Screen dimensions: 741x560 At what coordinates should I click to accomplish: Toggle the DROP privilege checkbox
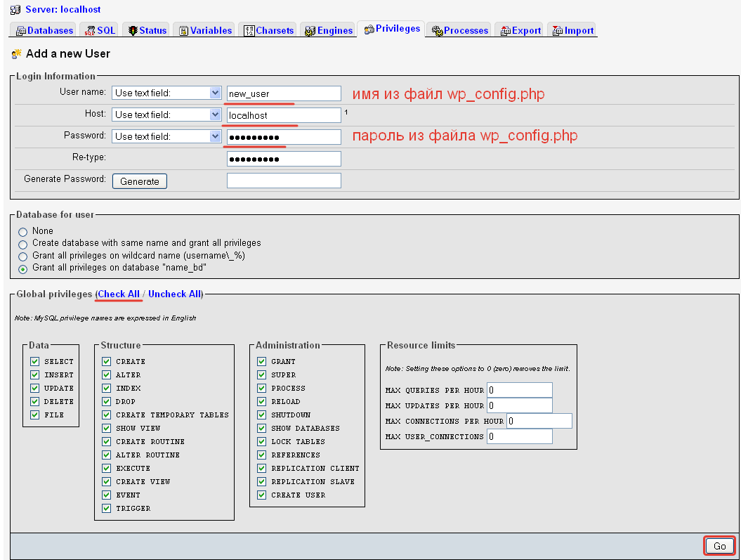106,401
